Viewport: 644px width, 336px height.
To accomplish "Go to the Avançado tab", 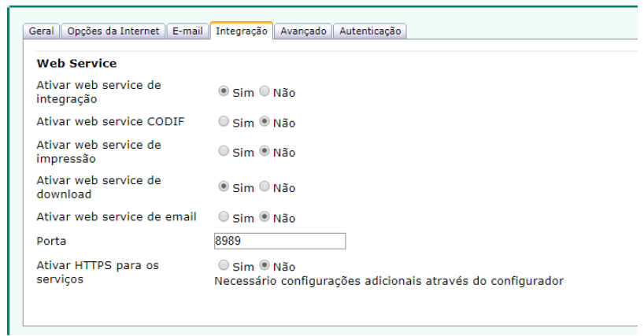I will [303, 31].
